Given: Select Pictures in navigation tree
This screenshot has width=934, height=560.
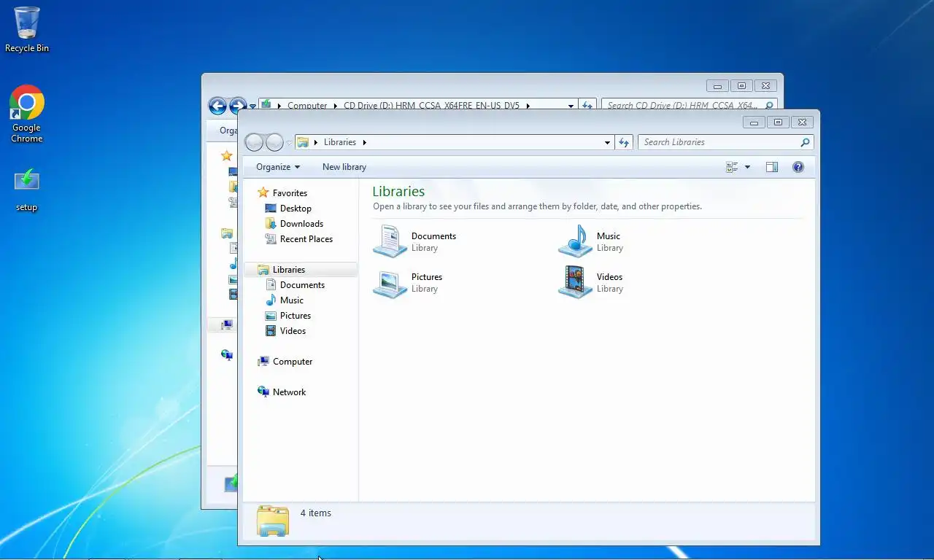Looking at the screenshot, I should pos(288,316).
